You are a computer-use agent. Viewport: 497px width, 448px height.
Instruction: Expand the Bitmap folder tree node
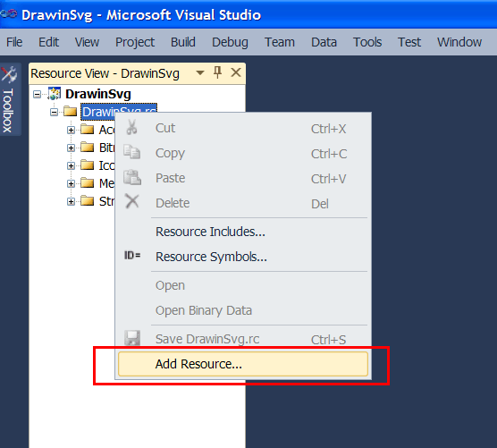click(71, 148)
